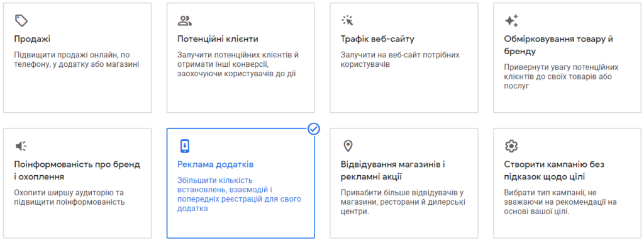The image size is (644, 242).
Task: Click the sparkles icon for Обмірковування товару й бренду
Action: coord(511,20)
